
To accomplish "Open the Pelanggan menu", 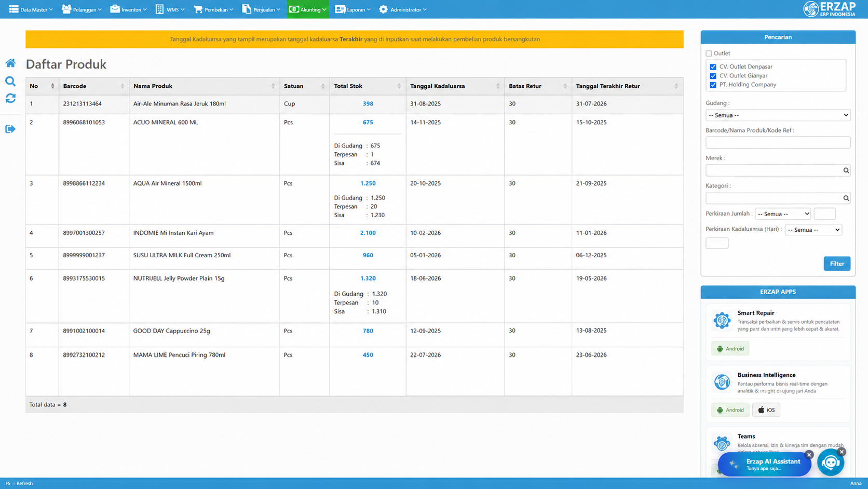I will coord(82,9).
